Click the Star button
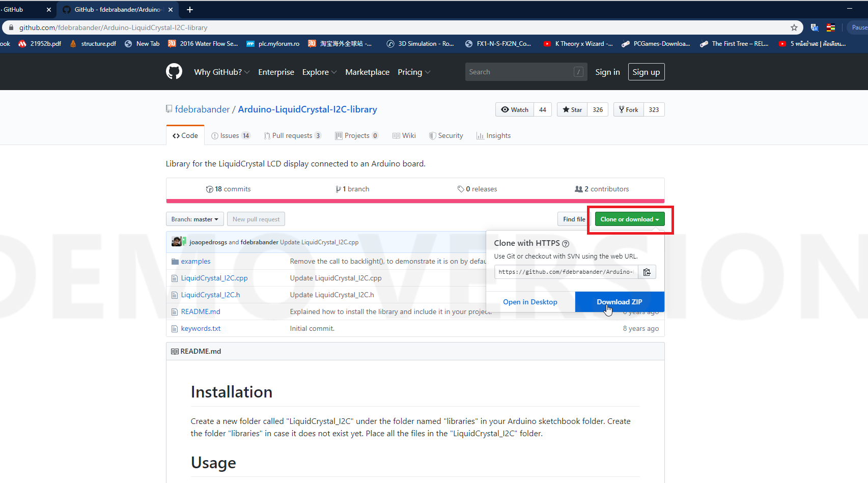The width and height of the screenshot is (868, 483). [x=572, y=109]
